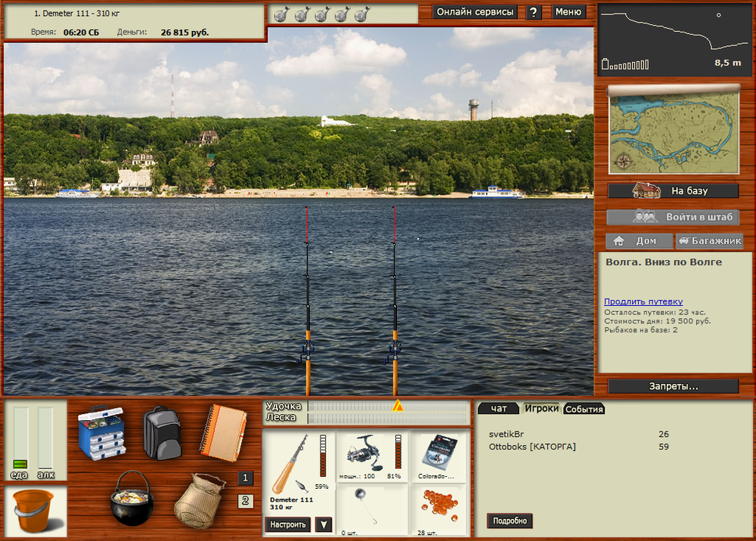Image resolution: width=756 pixels, height=541 pixels.
Task: Click the left fishing rod on the water
Action: (308, 301)
